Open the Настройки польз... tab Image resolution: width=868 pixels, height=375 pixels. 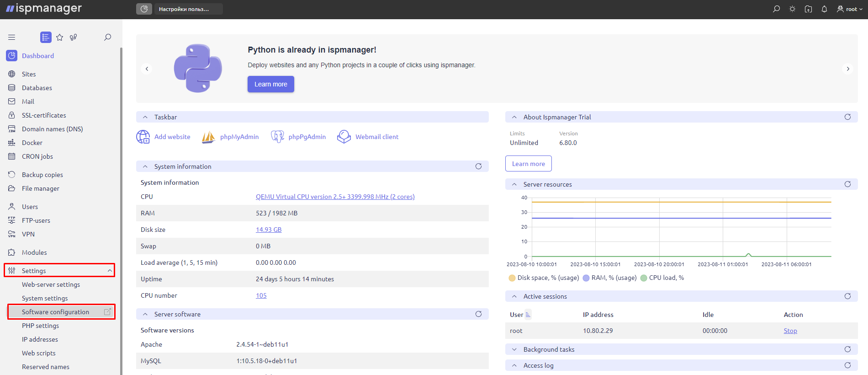tap(188, 9)
